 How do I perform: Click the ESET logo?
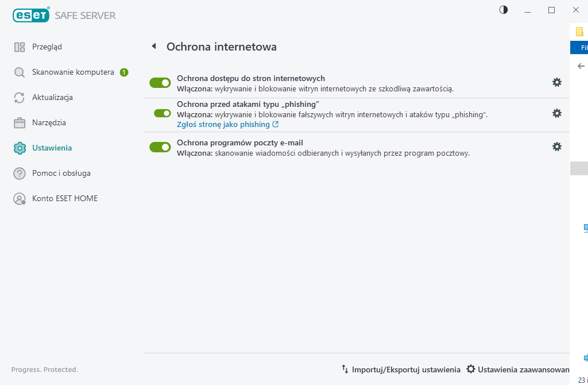point(31,14)
